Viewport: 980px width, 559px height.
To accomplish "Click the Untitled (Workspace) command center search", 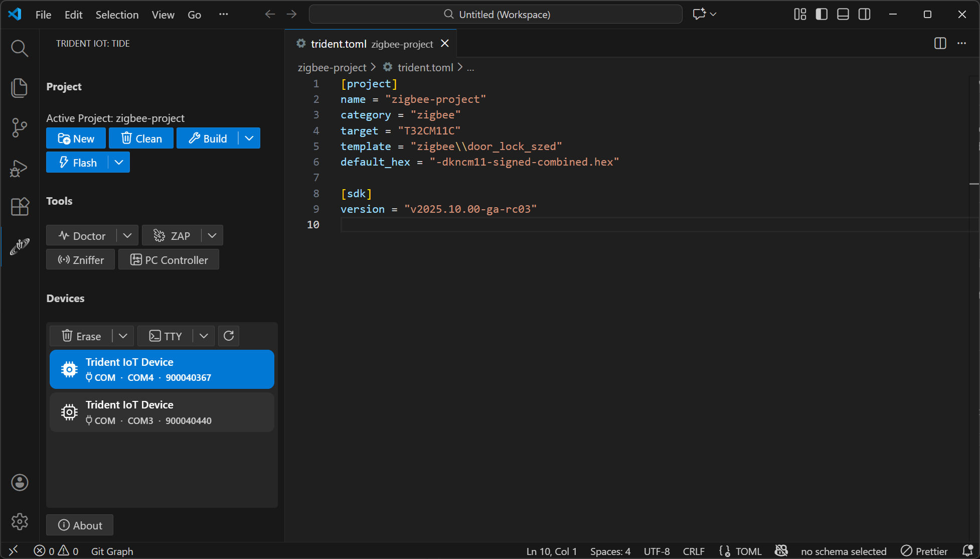I will [x=496, y=15].
